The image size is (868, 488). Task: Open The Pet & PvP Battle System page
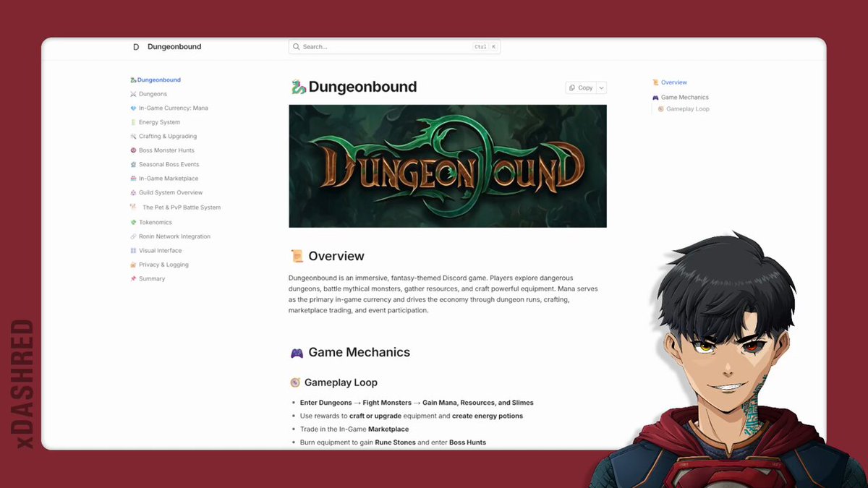click(182, 207)
